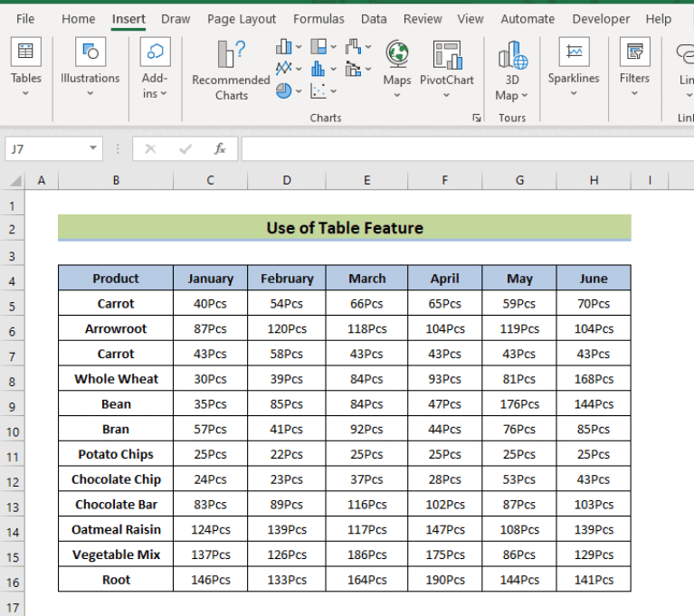
Task: Select the 168Pcs cell in June
Action: tap(594, 379)
